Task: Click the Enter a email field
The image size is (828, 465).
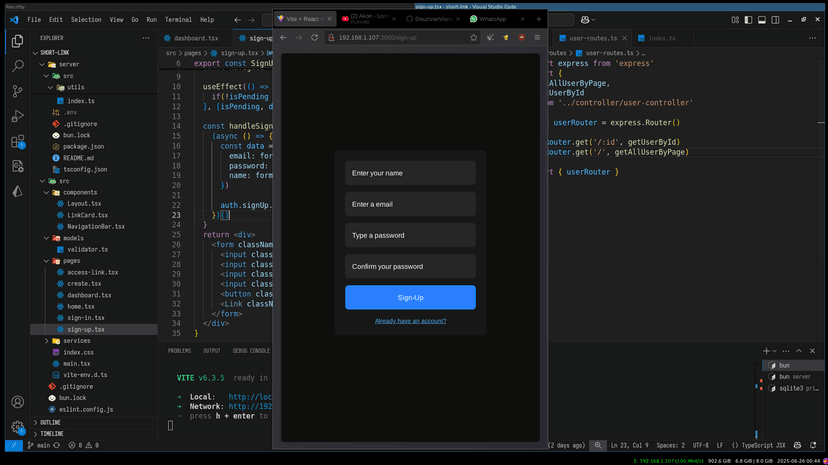Action: (410, 204)
